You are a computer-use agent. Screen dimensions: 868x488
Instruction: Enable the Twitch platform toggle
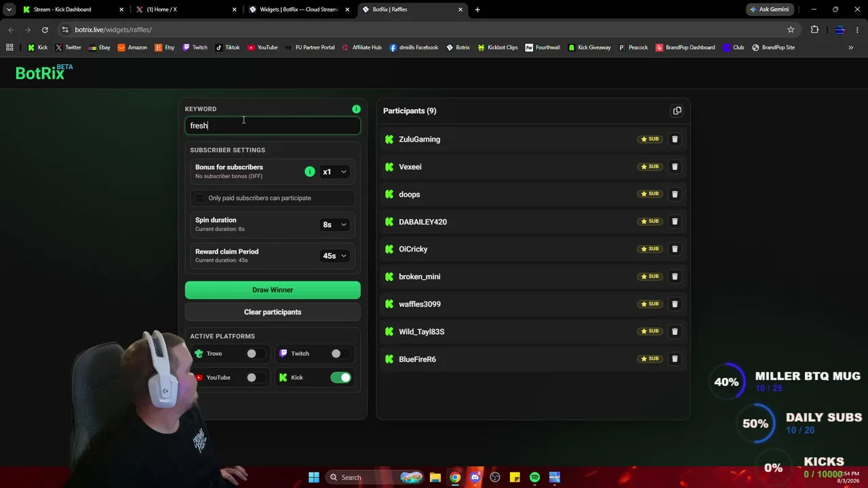click(340, 353)
